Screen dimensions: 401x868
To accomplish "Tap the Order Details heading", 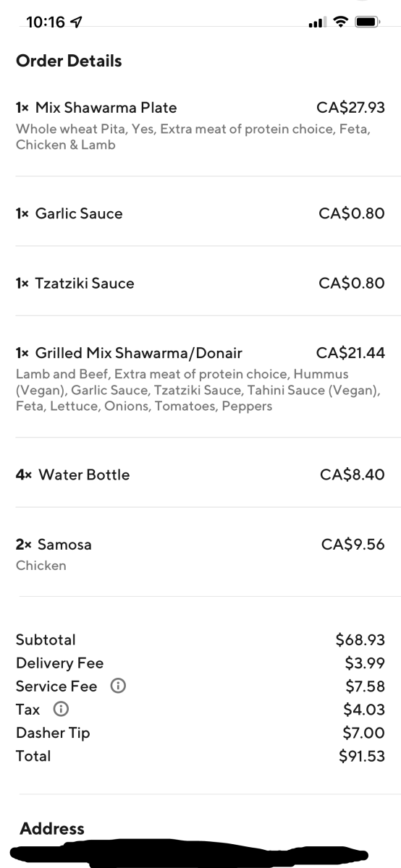I will [69, 61].
